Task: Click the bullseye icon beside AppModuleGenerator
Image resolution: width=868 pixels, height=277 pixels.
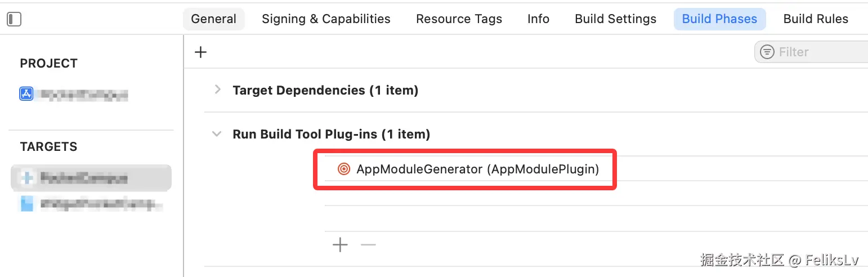Action: tap(343, 169)
